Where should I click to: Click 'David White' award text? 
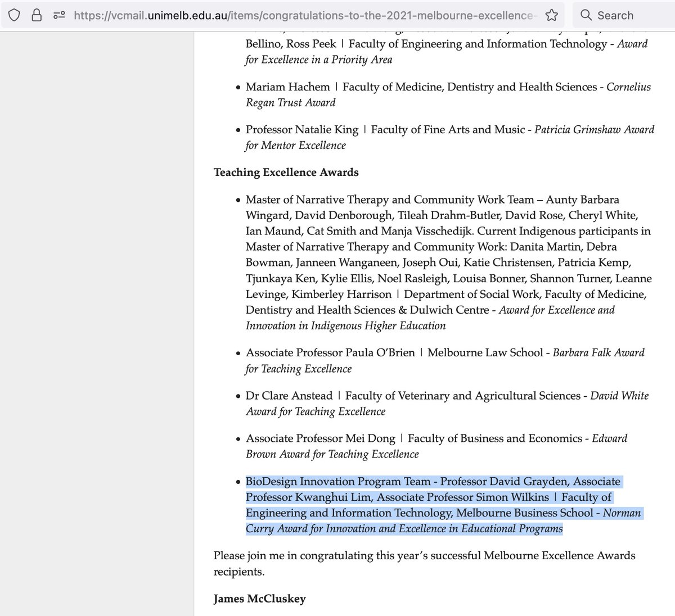pos(619,396)
